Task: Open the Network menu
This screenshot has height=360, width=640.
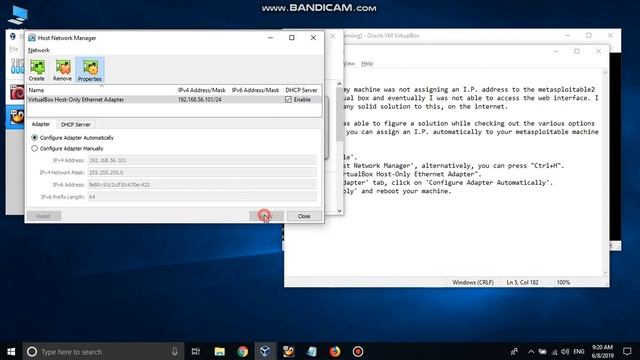Action: point(39,50)
